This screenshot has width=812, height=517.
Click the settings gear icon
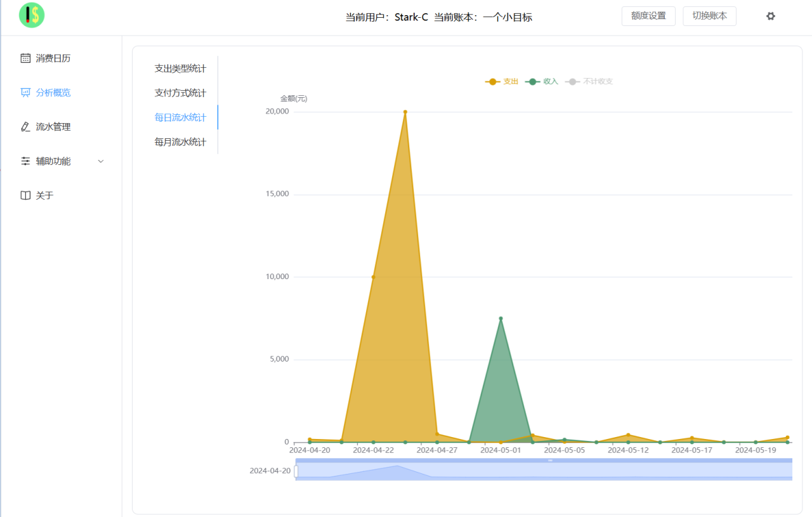click(770, 15)
